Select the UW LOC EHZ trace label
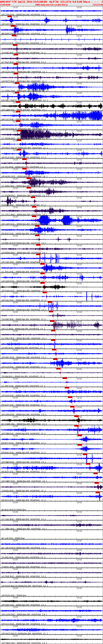The width and height of the screenshot is (103, 644). click(24, 120)
